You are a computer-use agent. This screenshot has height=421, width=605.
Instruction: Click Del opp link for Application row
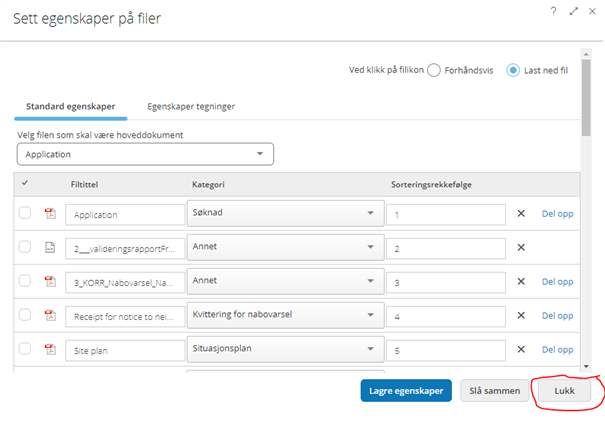pos(558,214)
